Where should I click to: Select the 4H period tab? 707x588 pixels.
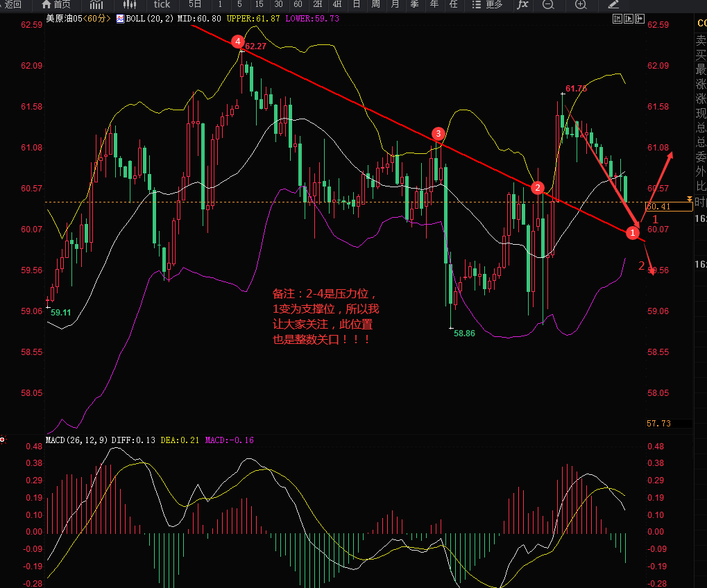[337, 4]
